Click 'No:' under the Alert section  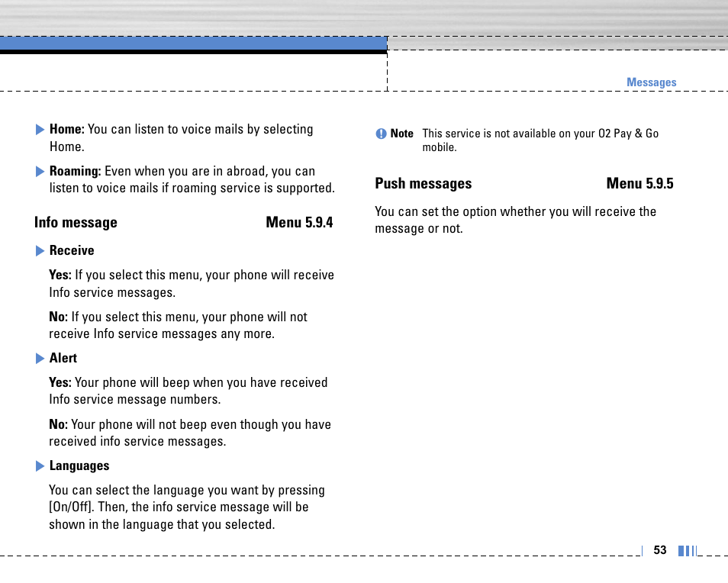pos(59,425)
